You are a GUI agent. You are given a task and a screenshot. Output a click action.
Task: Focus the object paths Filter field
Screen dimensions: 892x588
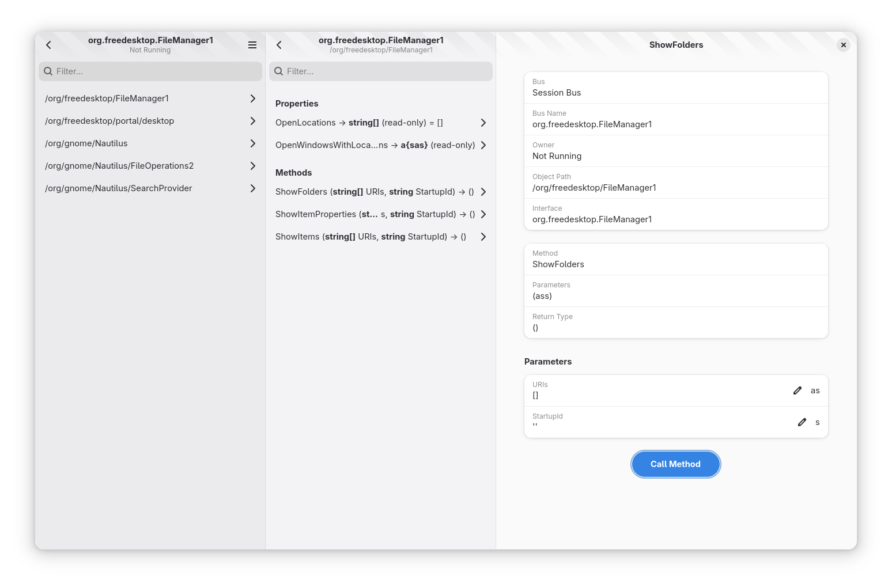point(156,71)
